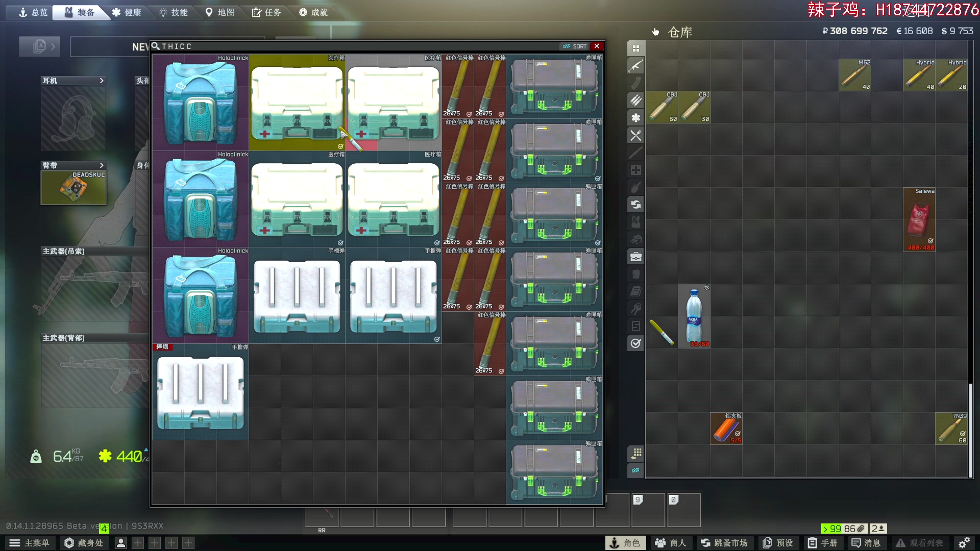This screenshot has height=551, width=980.
Task: Filter stash by magazines icon
Action: click(x=635, y=83)
